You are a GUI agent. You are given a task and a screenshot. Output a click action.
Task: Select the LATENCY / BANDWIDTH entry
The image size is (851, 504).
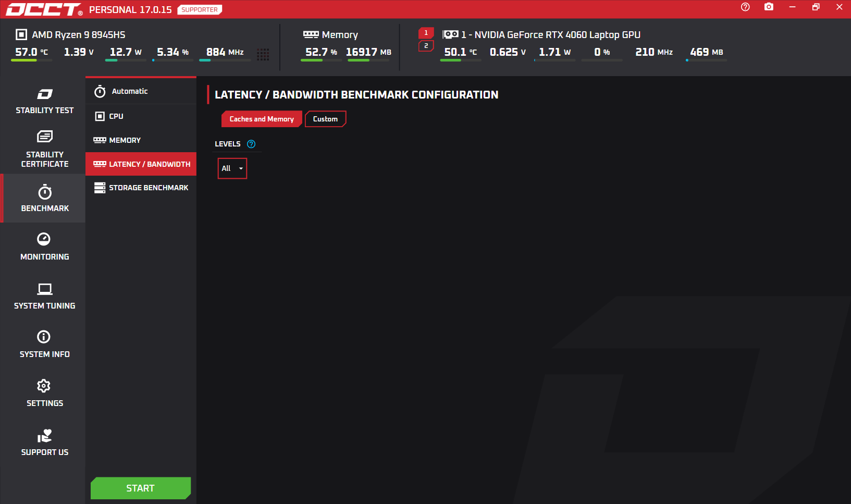[x=141, y=164]
